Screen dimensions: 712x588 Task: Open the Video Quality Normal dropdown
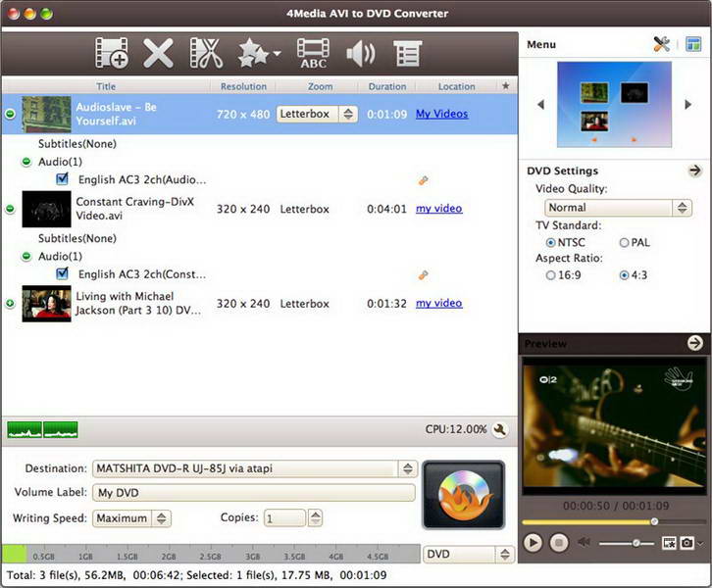tap(618, 208)
